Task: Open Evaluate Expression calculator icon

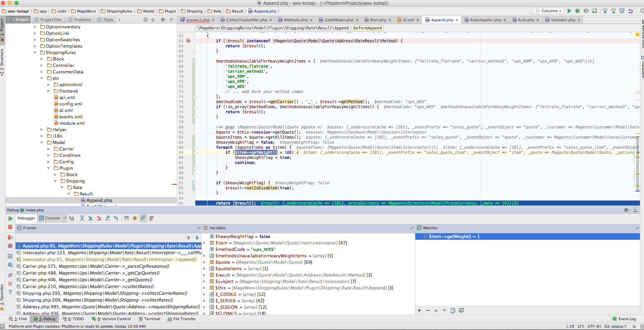Action: click(126, 218)
